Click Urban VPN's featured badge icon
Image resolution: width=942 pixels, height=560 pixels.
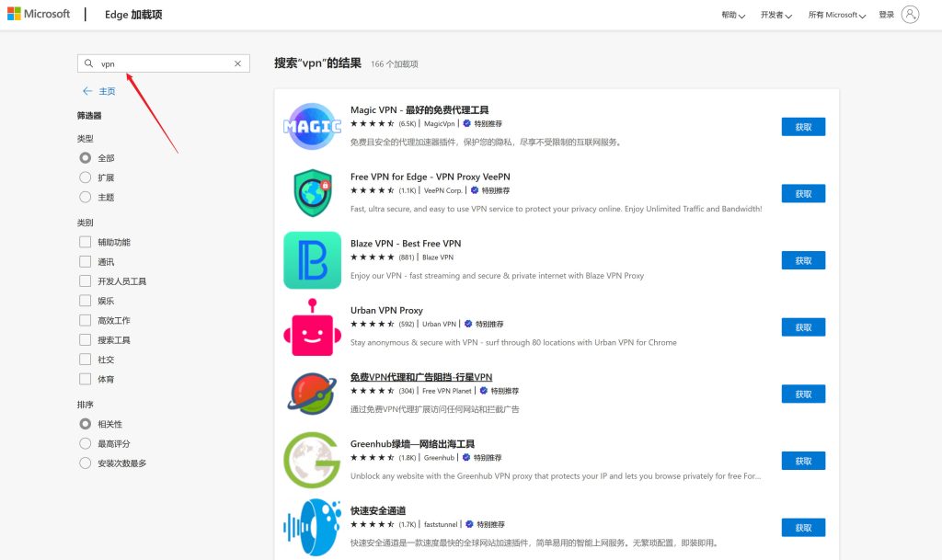[468, 324]
